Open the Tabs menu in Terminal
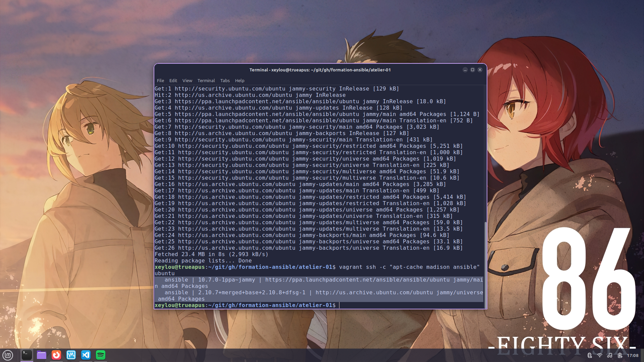Screen dimensions: 644x362 [225, 80]
